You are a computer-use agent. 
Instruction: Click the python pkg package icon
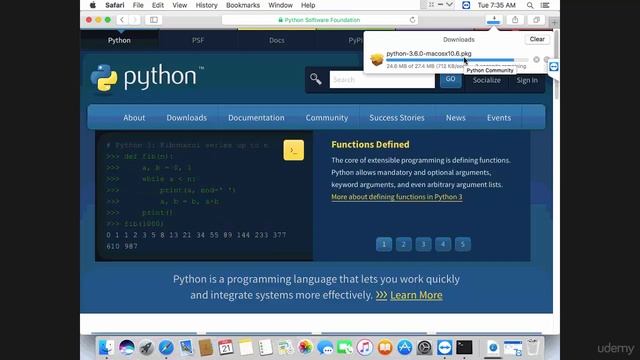tap(376, 60)
